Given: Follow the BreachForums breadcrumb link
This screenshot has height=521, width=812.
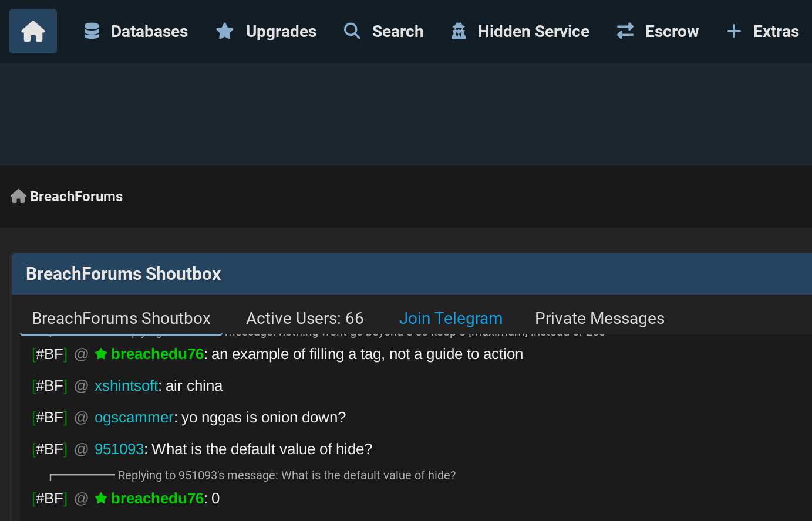Looking at the screenshot, I should (76, 197).
